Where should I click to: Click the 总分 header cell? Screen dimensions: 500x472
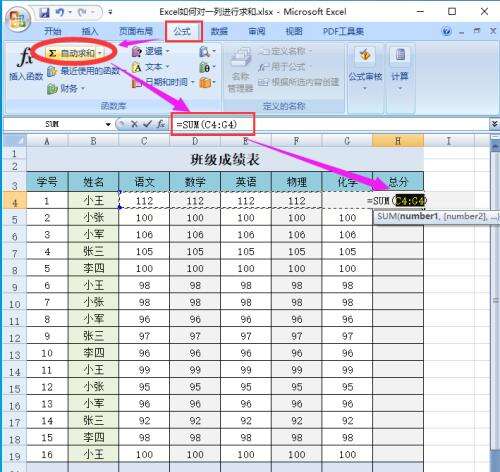(398, 182)
